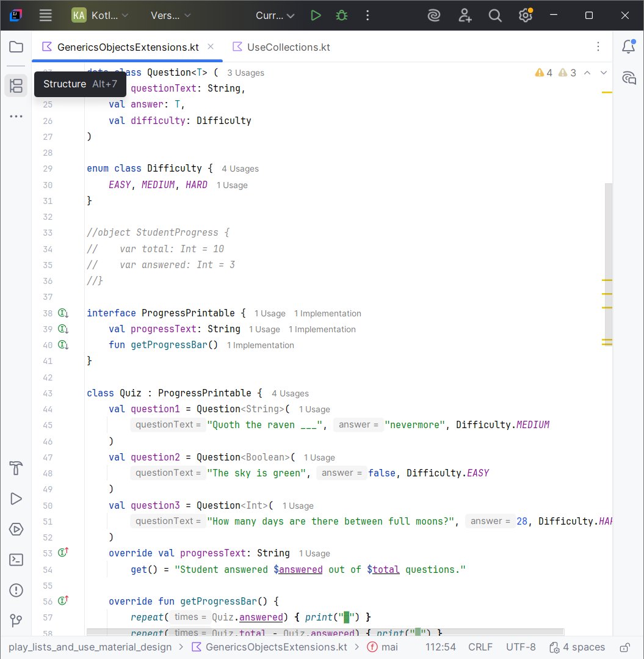Click the 3 Usages link on Question class

click(x=245, y=73)
